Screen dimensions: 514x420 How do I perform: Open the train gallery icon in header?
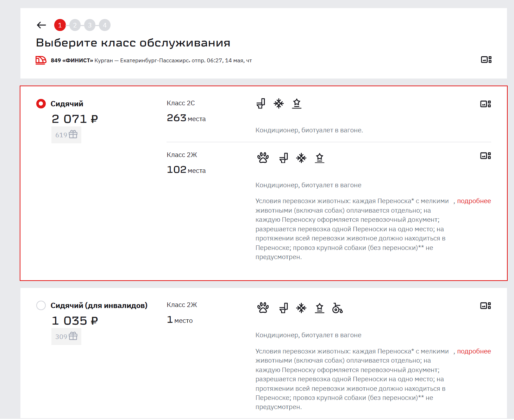[486, 60]
